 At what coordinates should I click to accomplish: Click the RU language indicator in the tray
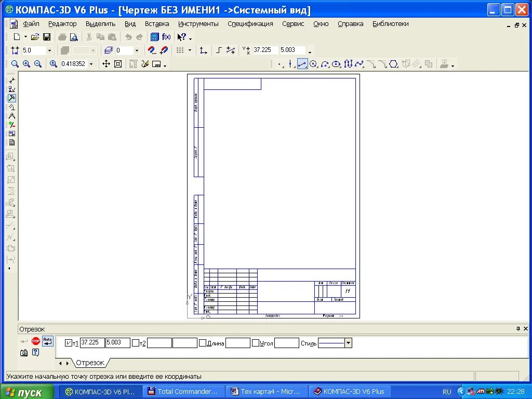(447, 392)
